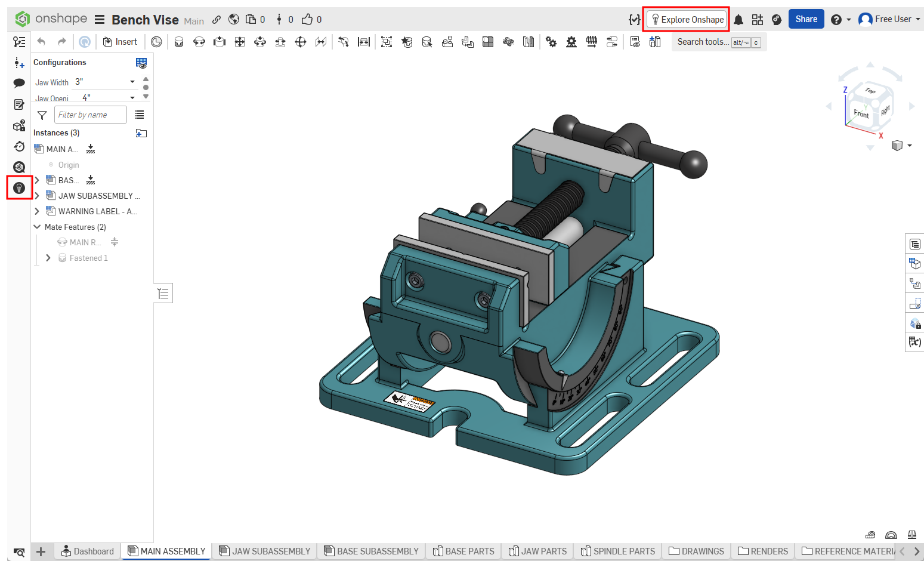924x561 pixels.
Task: Open the Jaw Width dropdown
Action: (x=132, y=82)
